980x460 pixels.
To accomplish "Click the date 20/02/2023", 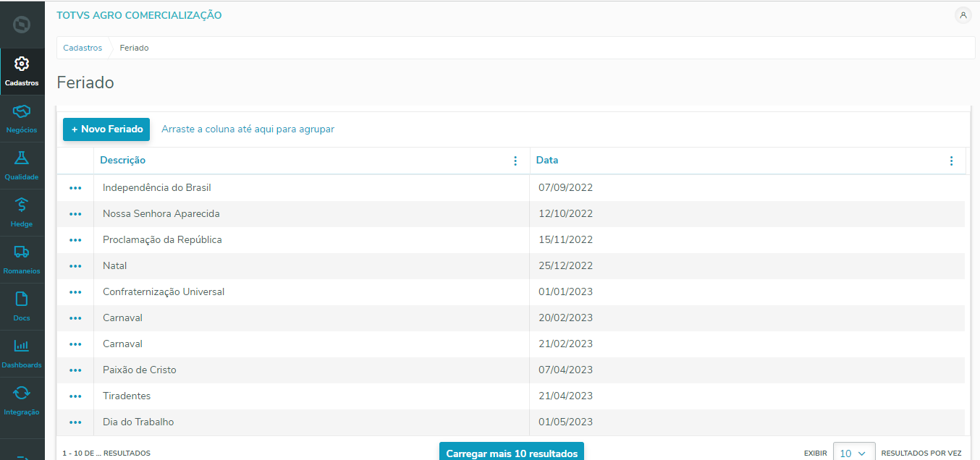I will (x=565, y=318).
